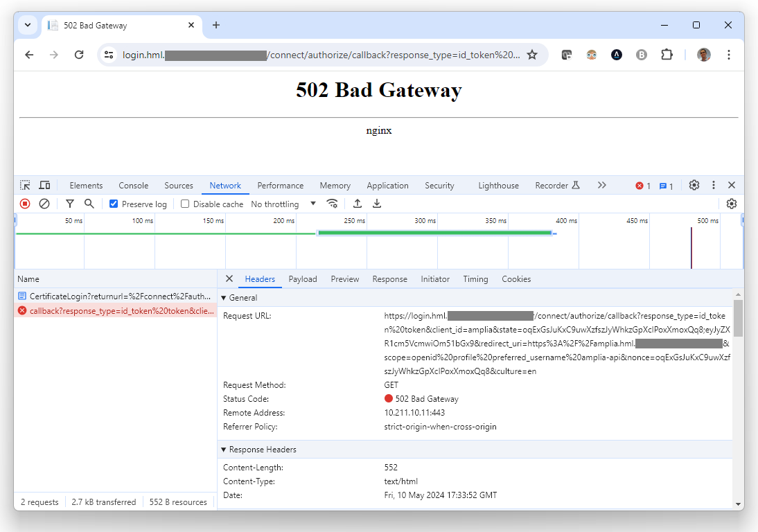Click the record network log button
The image size is (758, 532).
click(x=25, y=204)
